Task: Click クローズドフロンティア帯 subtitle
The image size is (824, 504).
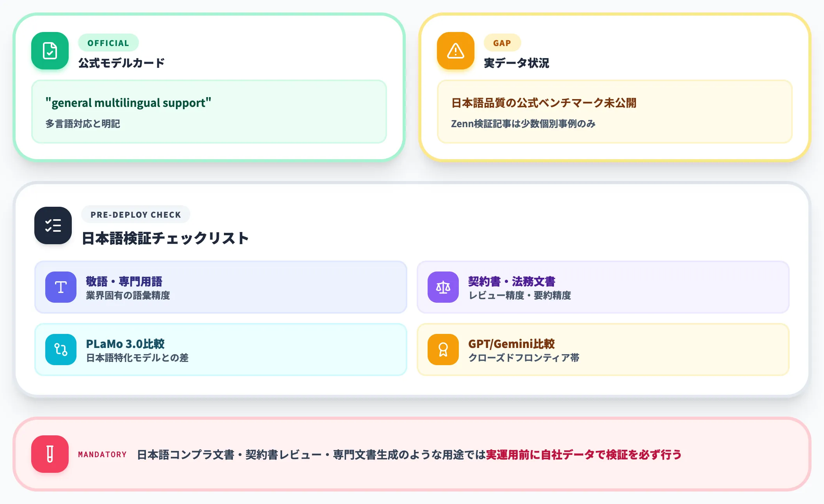Action: pos(524,358)
